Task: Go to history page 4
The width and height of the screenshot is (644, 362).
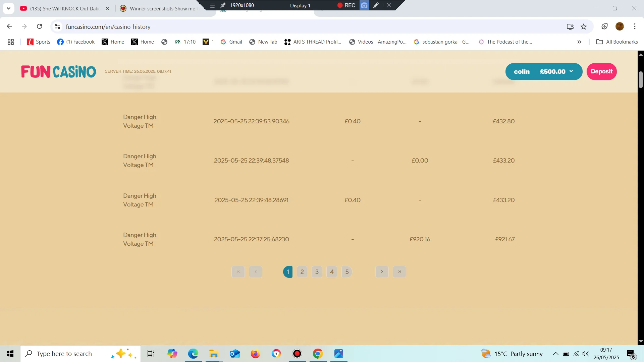Action: 332,272
